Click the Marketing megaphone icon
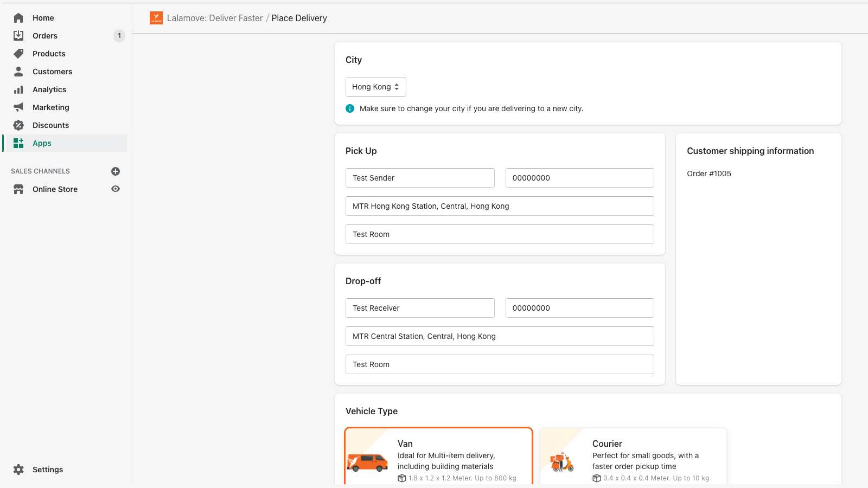Screen dimensions: 868x488 18,107
